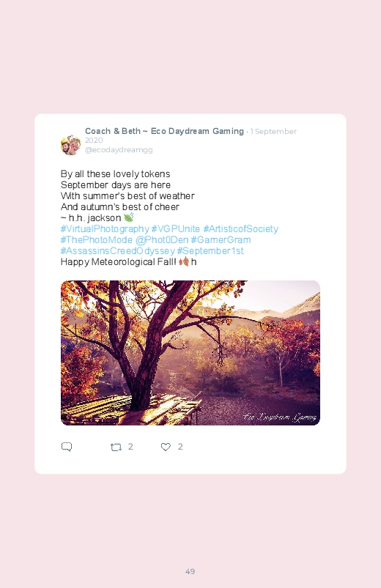Image resolution: width=381 pixels, height=588 pixels.
Task: Click the retweet count number
Action: click(x=130, y=447)
